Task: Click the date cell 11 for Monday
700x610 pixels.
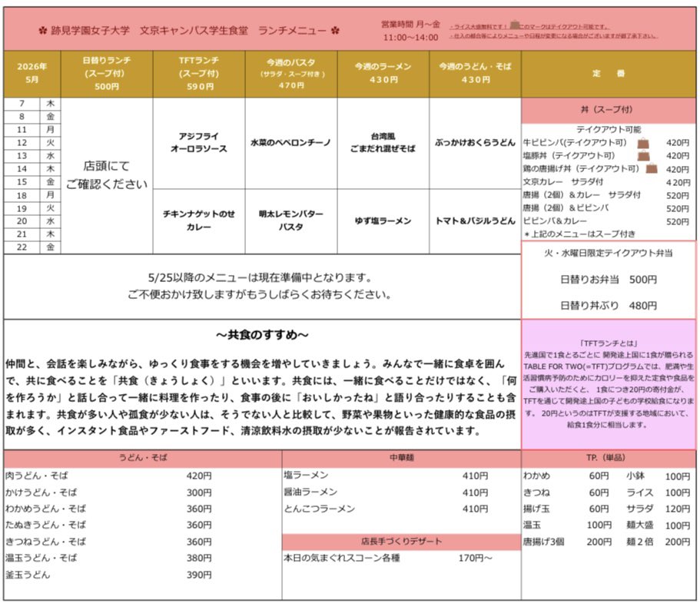Action: (22, 130)
